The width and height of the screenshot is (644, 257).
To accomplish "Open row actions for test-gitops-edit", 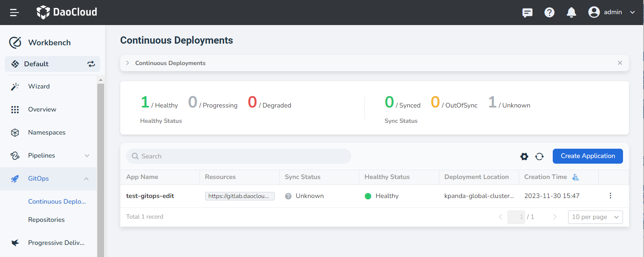I will (610, 196).
